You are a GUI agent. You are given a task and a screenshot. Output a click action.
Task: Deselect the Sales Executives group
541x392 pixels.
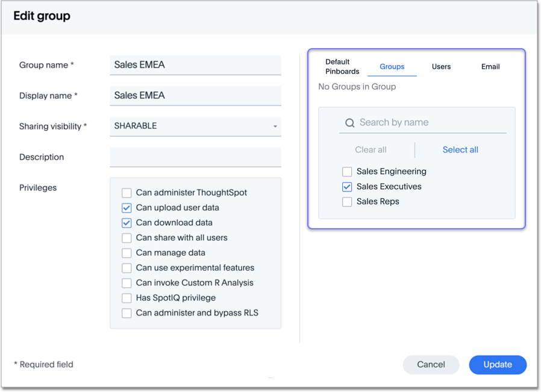point(347,187)
